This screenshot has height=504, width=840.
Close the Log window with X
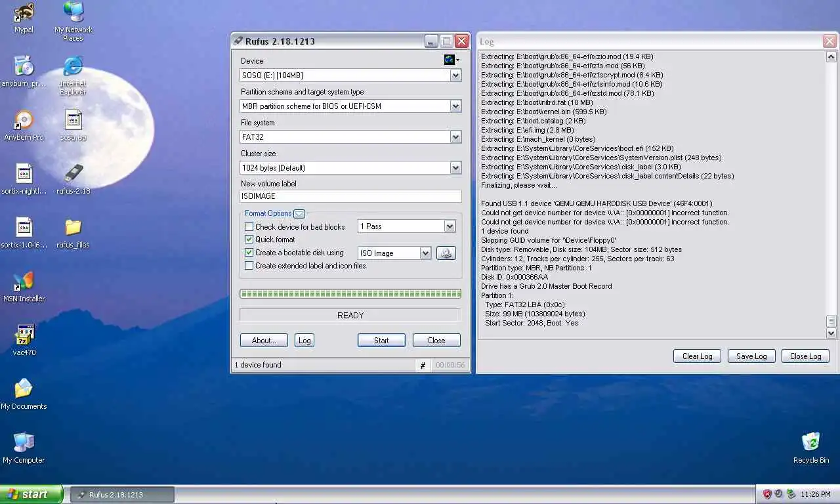click(829, 41)
